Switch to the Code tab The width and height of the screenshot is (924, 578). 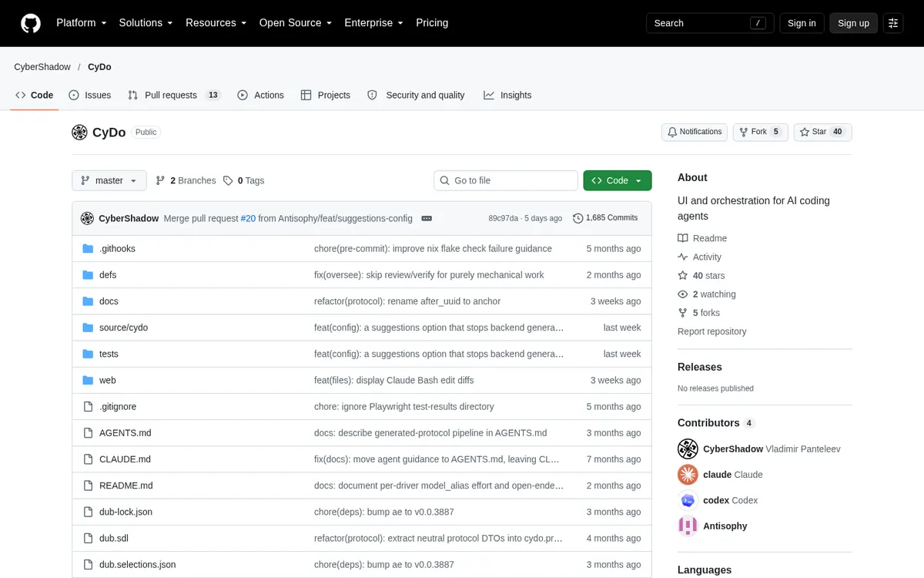[x=34, y=95]
